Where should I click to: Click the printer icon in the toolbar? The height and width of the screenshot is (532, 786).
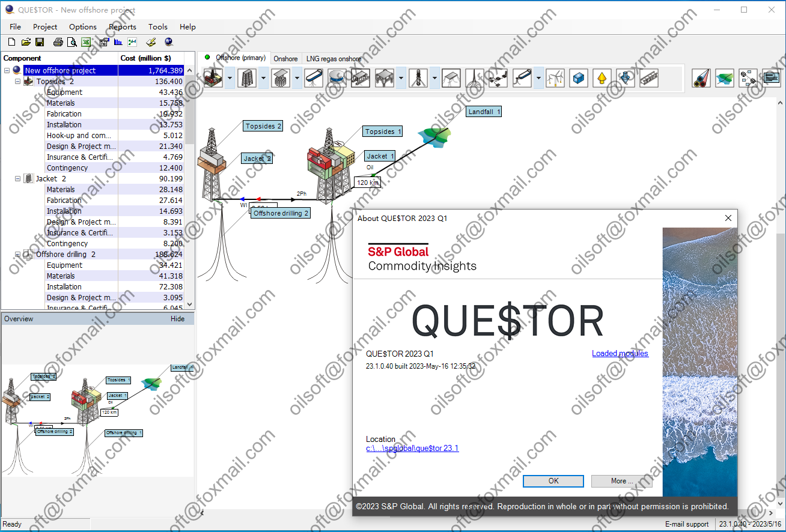tap(58, 42)
